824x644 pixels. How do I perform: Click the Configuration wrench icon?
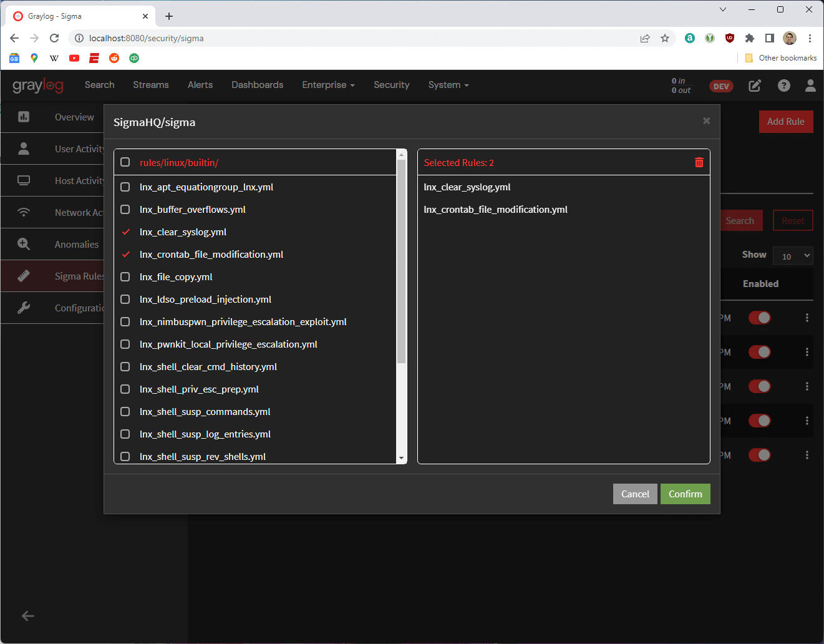24,308
